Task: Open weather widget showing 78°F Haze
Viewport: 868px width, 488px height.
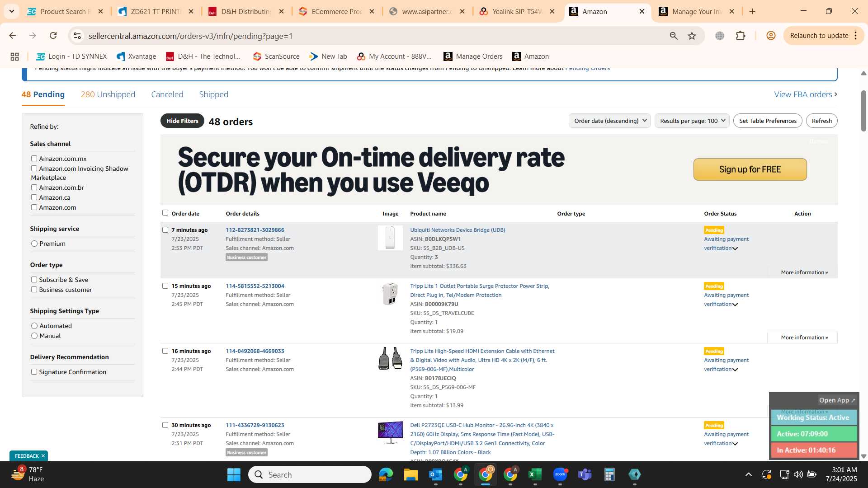Action: 27,474
